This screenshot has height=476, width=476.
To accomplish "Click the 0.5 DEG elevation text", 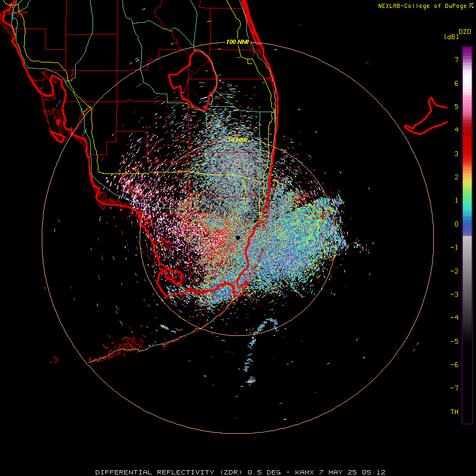I will point(264,472).
